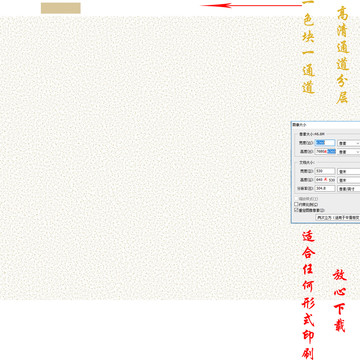Image resolution: width=360 pixels, height=360 pixels.
Task: Click the tan color block swatch
Action: pyautogui.click(x=61, y=8)
